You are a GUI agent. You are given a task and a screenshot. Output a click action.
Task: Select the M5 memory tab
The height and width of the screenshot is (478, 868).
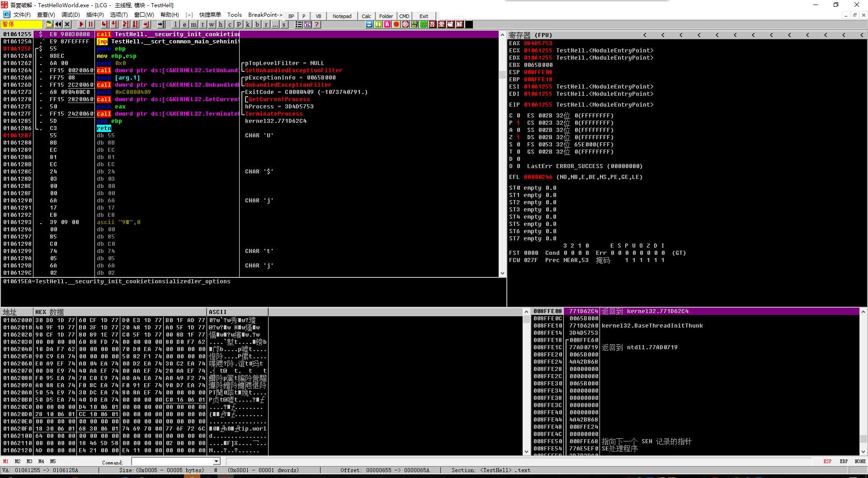click(53, 461)
